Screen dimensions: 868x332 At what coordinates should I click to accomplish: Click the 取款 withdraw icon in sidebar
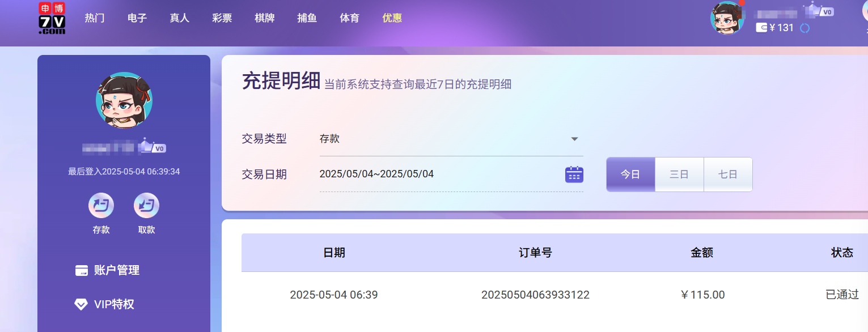pyautogui.click(x=146, y=206)
